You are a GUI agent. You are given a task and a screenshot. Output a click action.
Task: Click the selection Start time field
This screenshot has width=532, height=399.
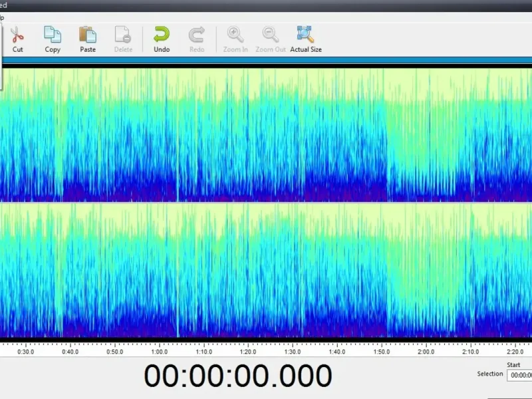coord(519,375)
